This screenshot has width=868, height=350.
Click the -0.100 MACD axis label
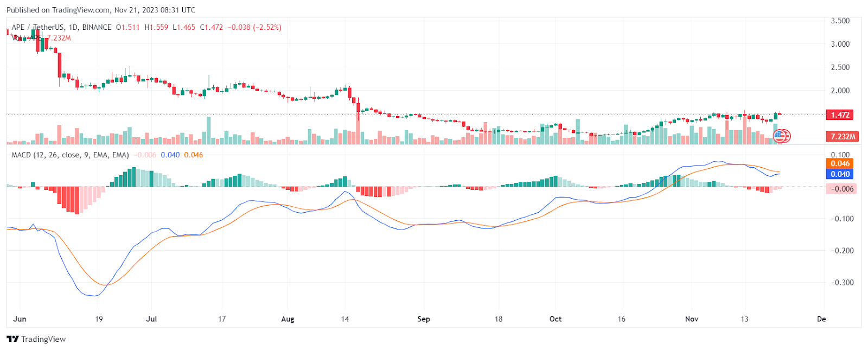[x=843, y=219]
